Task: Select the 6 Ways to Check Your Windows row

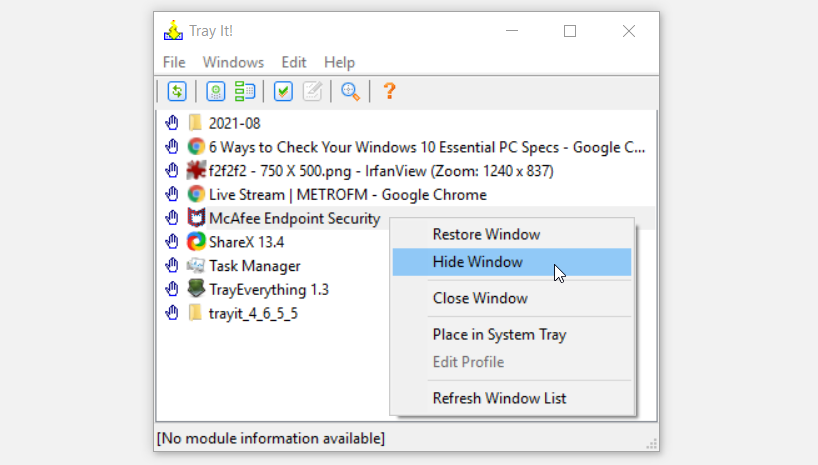Action: (x=427, y=147)
